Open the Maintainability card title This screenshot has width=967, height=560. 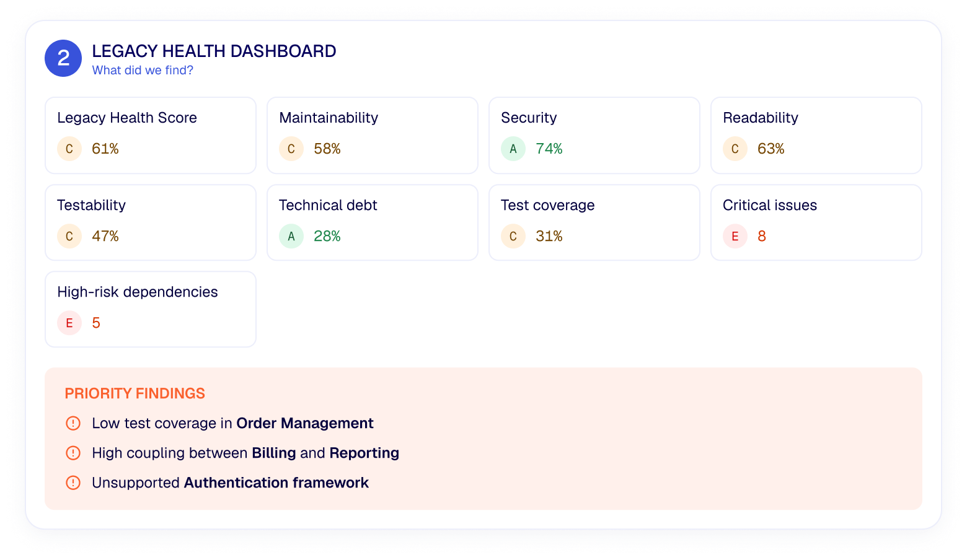coord(329,118)
